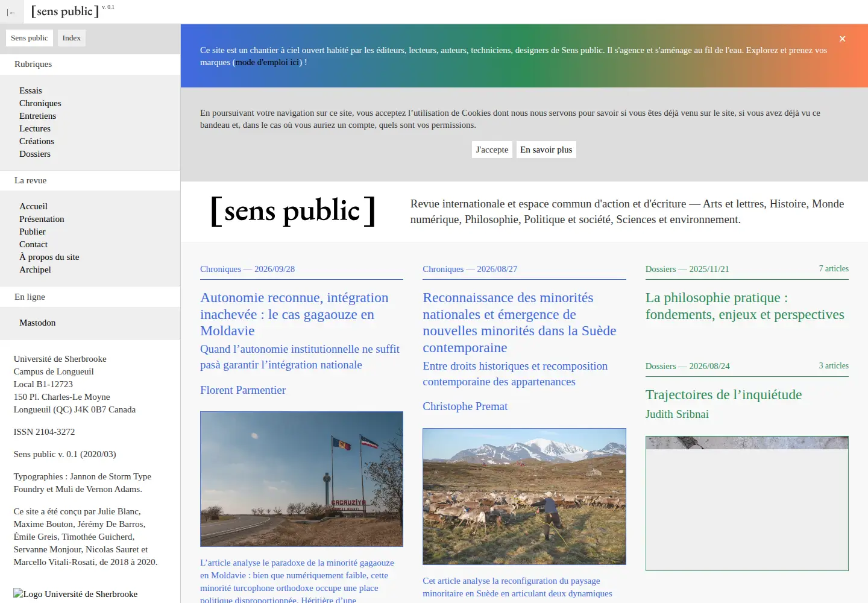Open the Suède minorities article title

[520, 323]
